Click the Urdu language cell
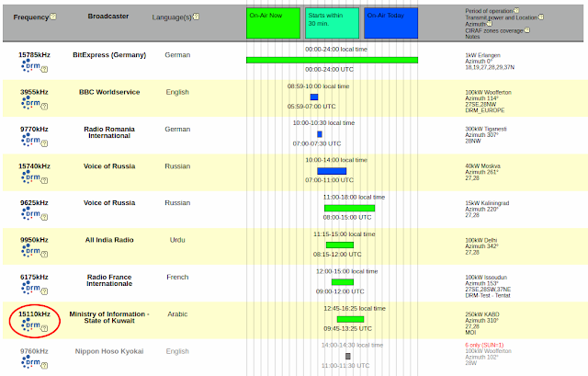588x376 pixels. pos(177,240)
